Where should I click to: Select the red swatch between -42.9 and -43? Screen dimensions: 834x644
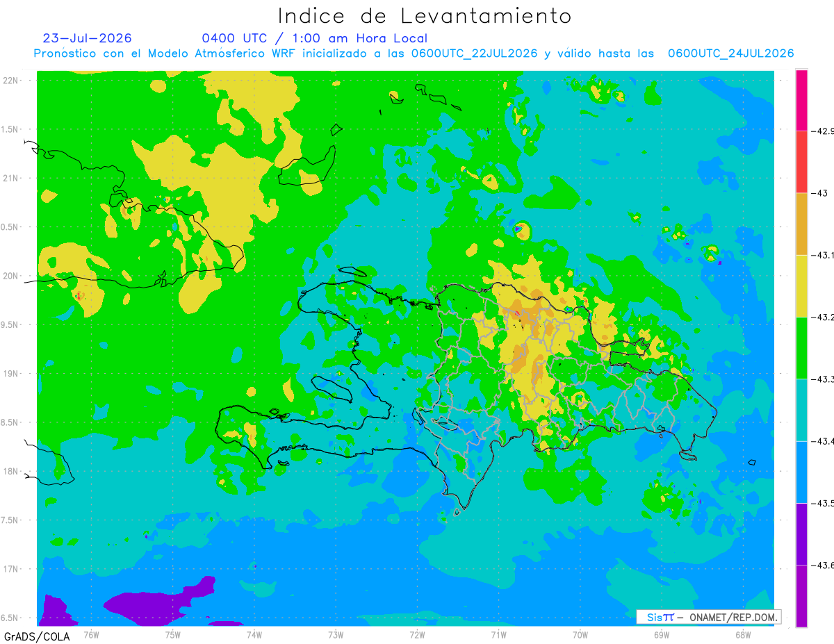click(801, 162)
